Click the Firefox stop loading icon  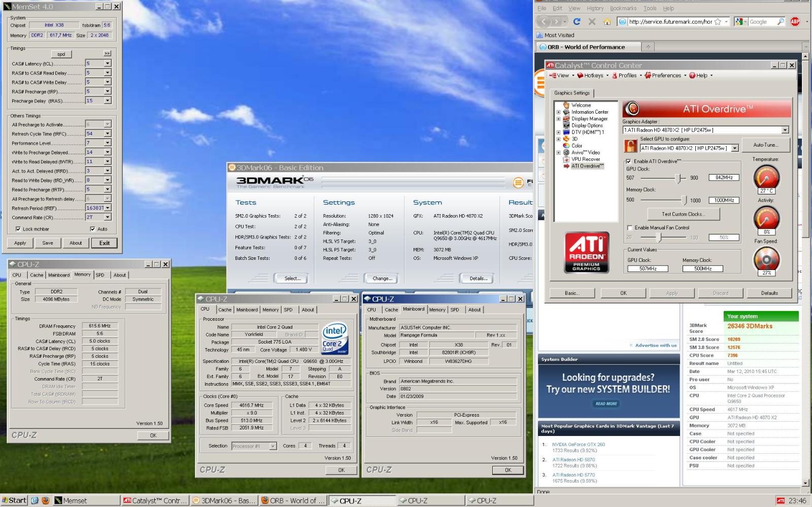click(592, 21)
